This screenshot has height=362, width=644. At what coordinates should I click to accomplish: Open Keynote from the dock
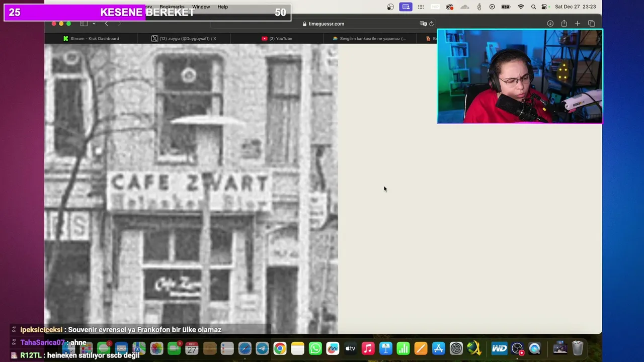pyautogui.click(x=386, y=348)
